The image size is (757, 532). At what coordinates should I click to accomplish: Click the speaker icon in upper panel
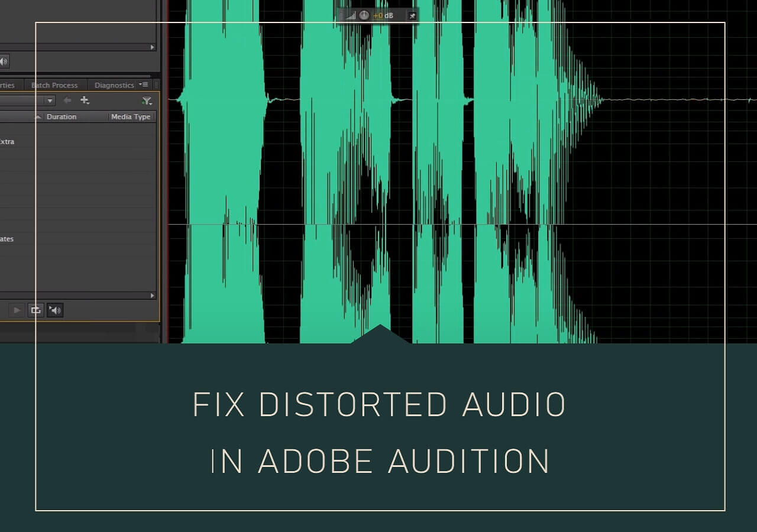(3, 61)
